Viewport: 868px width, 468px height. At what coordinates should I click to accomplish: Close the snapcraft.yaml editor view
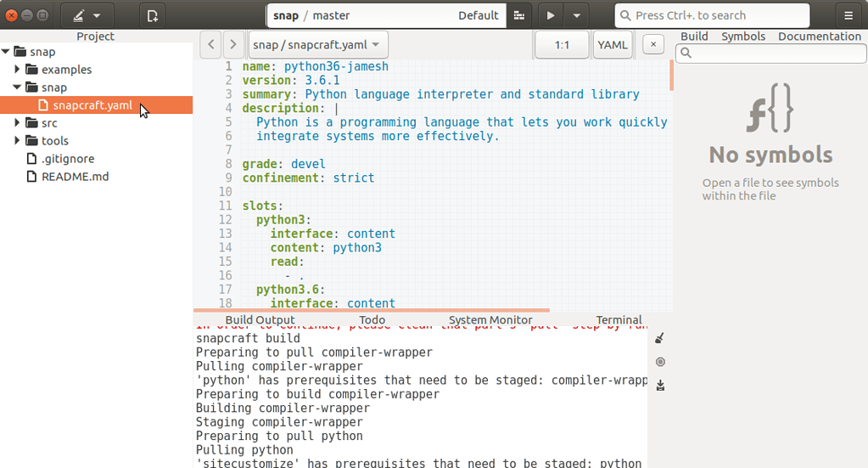pyautogui.click(x=652, y=45)
